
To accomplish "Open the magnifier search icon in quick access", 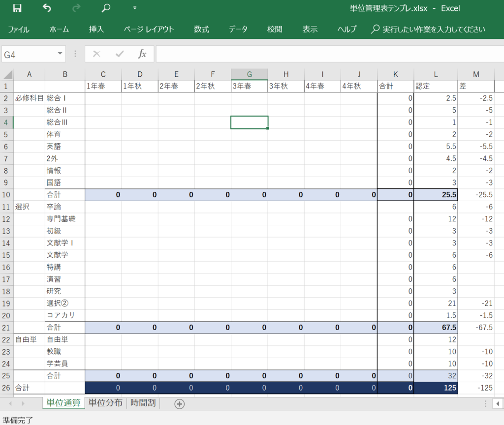I will 106,8.
